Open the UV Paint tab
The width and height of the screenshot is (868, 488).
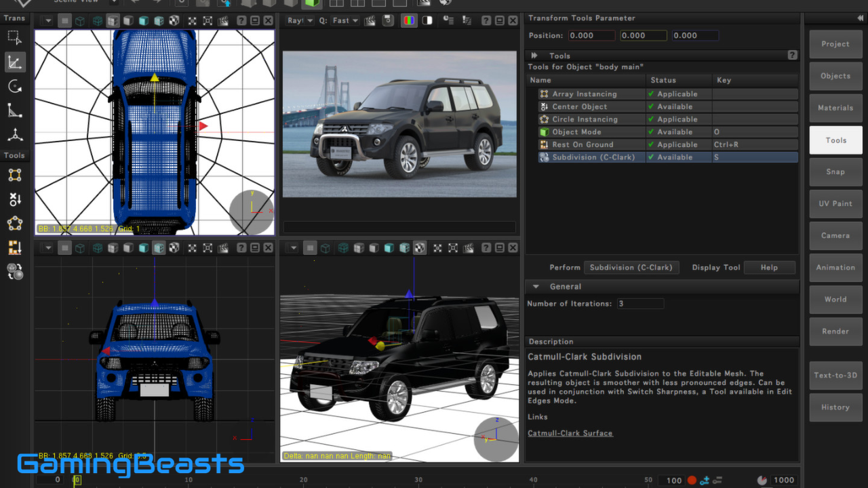pos(835,203)
